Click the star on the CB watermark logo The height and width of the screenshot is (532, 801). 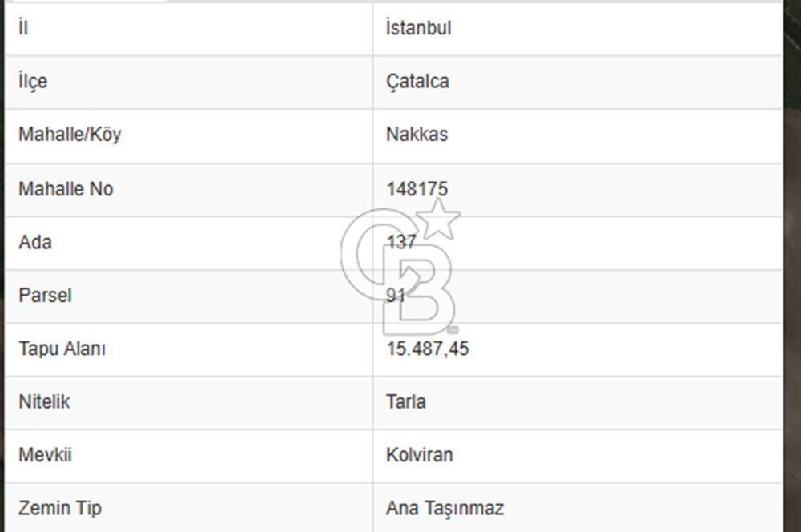coord(440,218)
